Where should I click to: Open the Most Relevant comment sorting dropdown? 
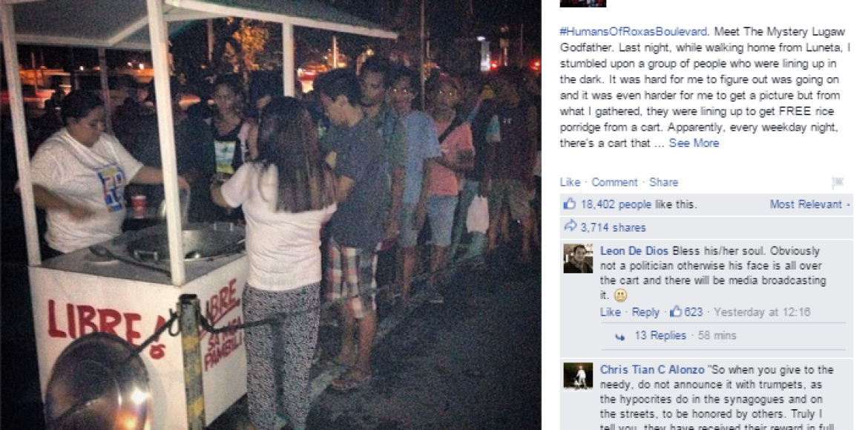[x=810, y=204]
